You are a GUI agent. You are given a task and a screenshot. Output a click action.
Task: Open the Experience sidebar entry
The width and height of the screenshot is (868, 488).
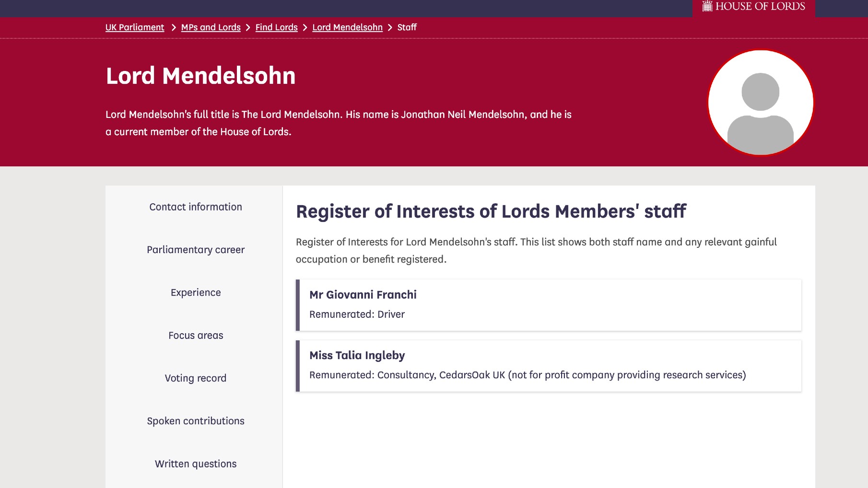coord(196,292)
